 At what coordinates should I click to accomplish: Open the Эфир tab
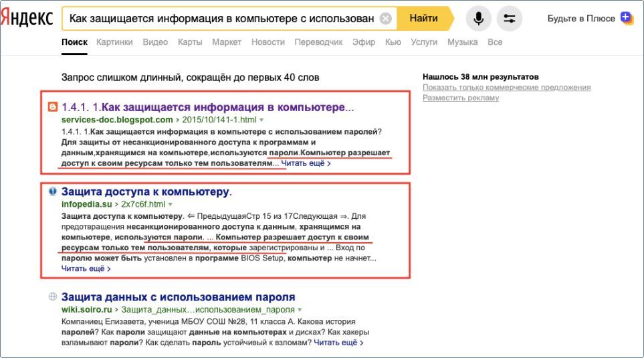(364, 42)
